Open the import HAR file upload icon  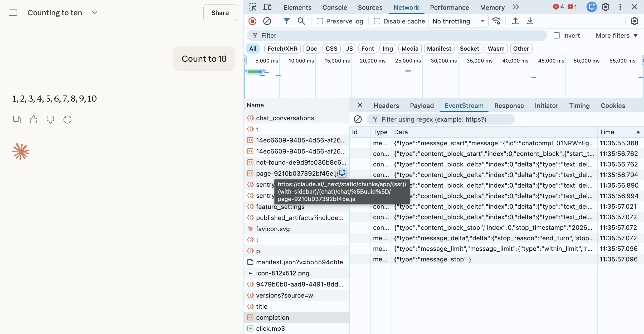pyautogui.click(x=515, y=21)
